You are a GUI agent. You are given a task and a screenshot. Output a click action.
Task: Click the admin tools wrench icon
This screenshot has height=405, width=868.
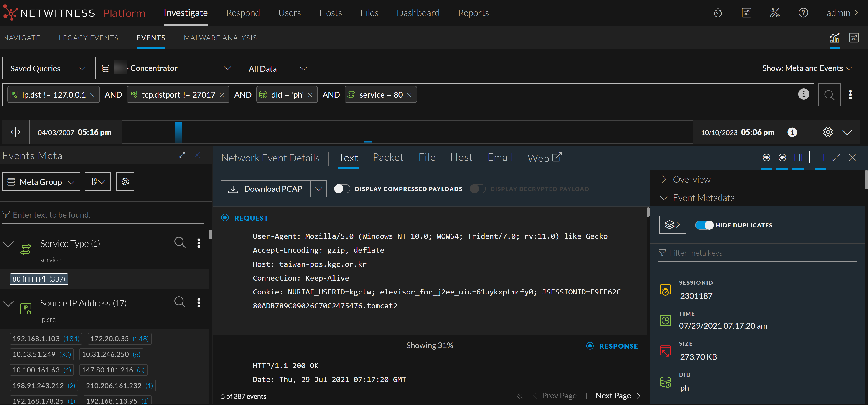coord(775,13)
